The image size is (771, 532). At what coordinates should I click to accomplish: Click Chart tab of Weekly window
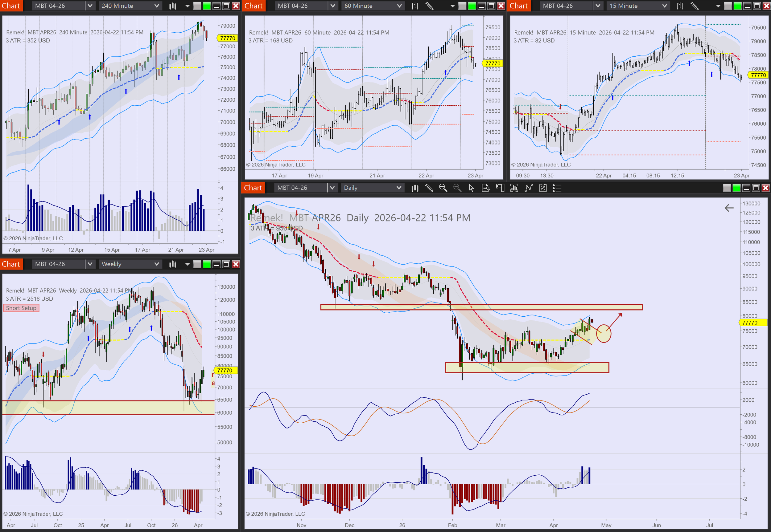(x=11, y=264)
